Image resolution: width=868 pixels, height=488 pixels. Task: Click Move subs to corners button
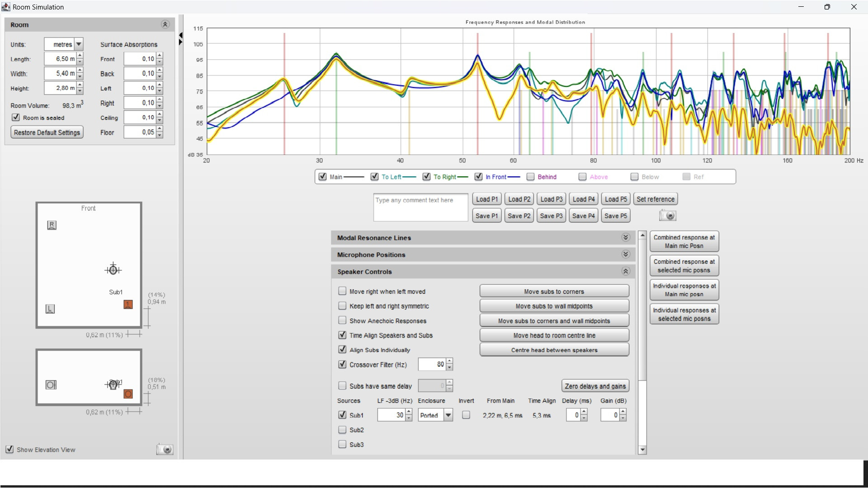[x=554, y=291]
